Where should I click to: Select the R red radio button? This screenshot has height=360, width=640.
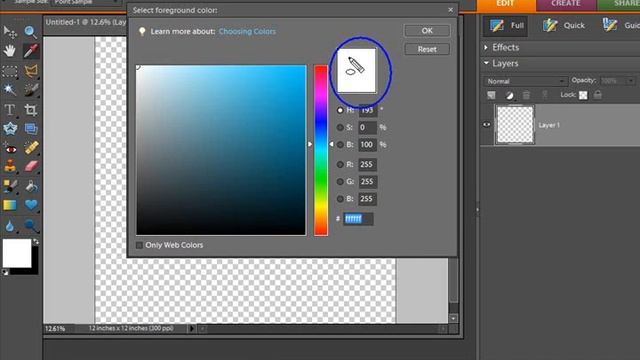pyautogui.click(x=340, y=164)
